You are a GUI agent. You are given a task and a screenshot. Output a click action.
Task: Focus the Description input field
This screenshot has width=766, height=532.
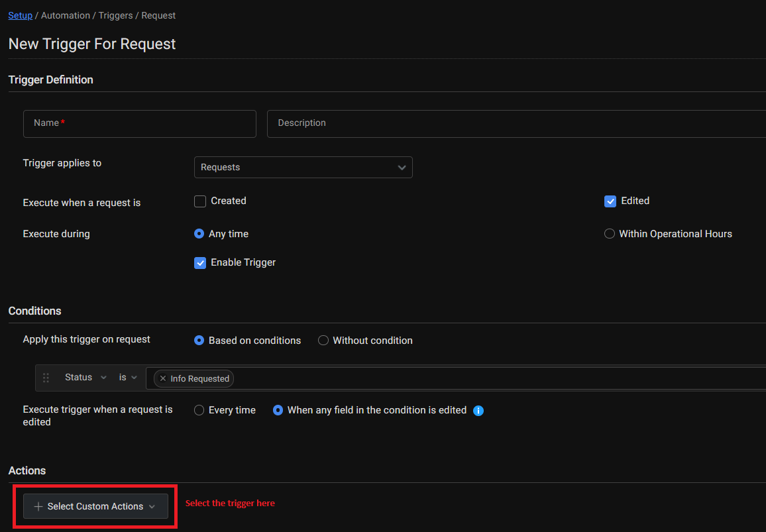coord(516,124)
